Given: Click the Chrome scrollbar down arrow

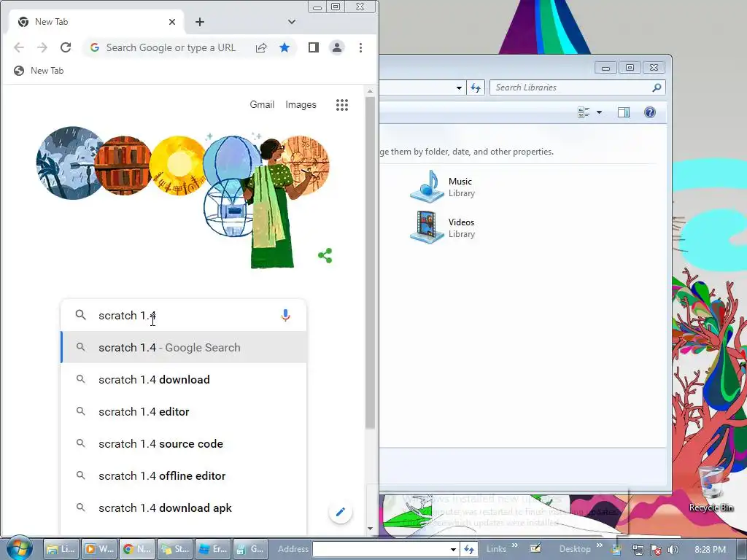Looking at the screenshot, I should (370, 529).
